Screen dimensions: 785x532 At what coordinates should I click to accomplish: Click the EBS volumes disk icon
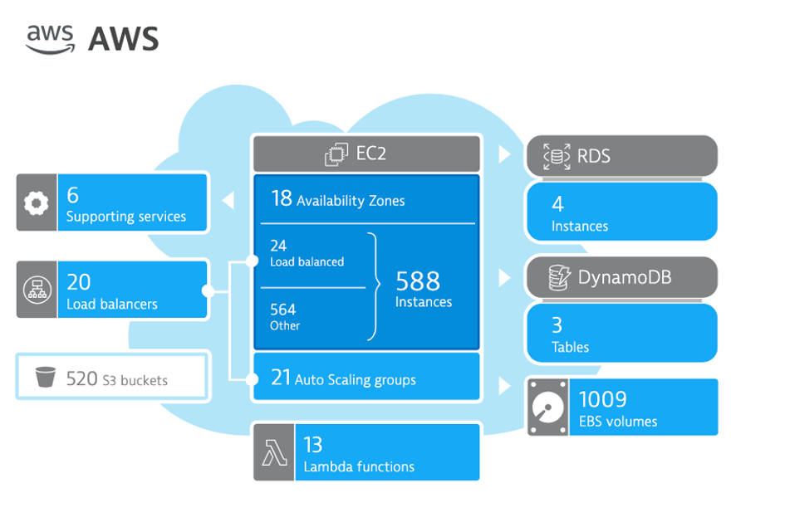(x=547, y=408)
